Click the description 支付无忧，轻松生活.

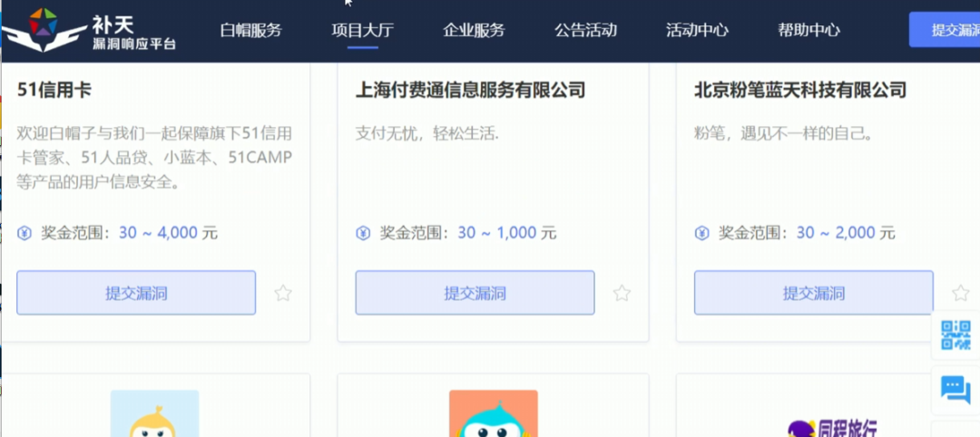click(426, 133)
